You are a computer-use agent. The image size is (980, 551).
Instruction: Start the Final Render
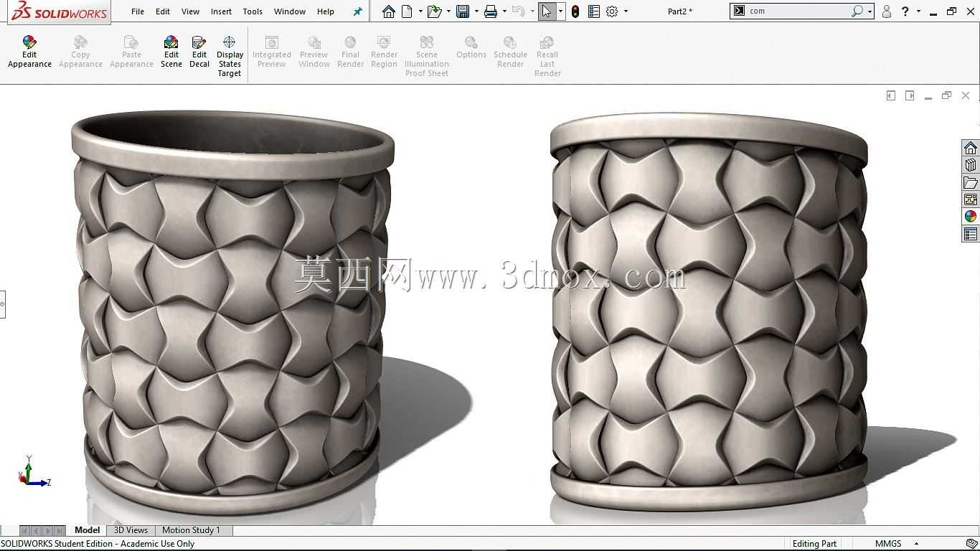tap(350, 52)
